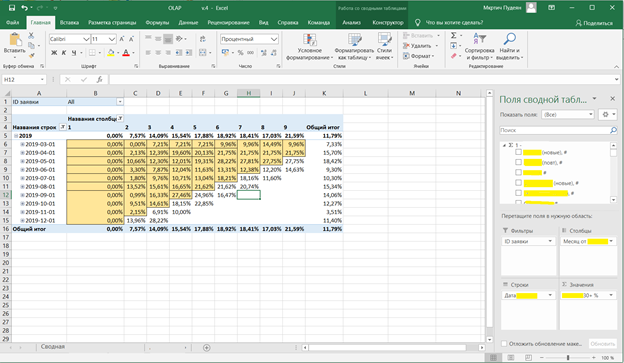Open 'Месяц от' field dropdown in Columns area
This screenshot has width=624, height=363.
(611, 241)
